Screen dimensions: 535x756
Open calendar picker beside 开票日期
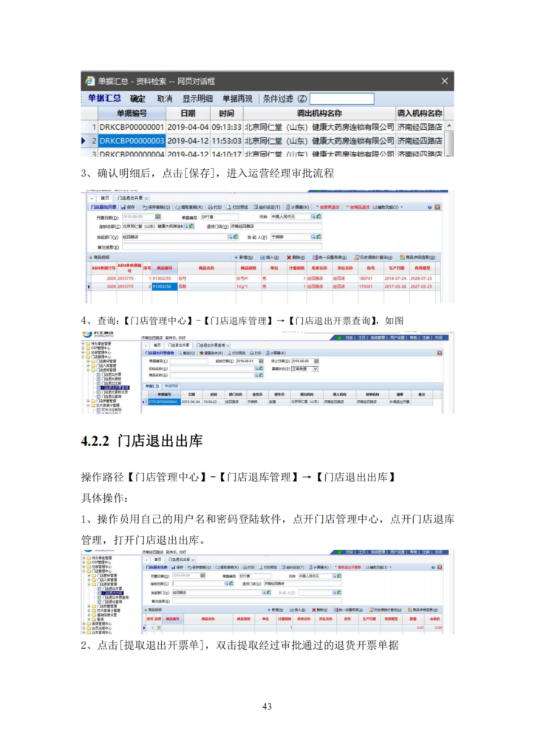(x=157, y=216)
